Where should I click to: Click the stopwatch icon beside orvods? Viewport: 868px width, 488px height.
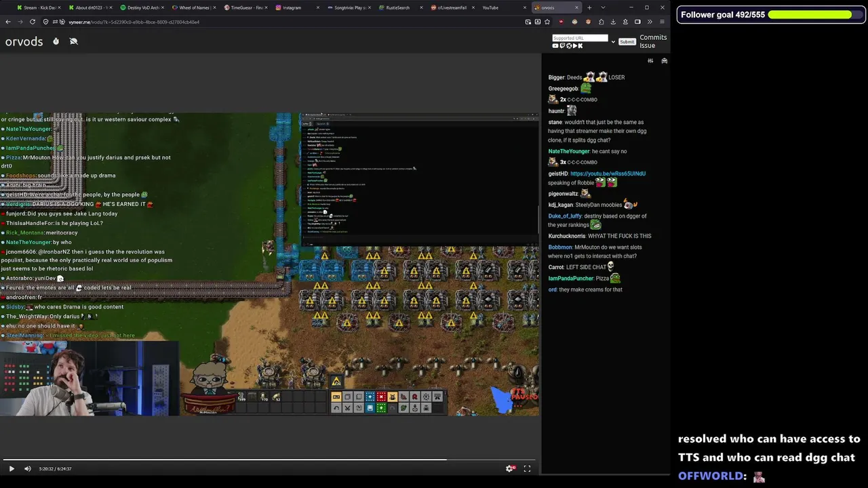point(56,41)
